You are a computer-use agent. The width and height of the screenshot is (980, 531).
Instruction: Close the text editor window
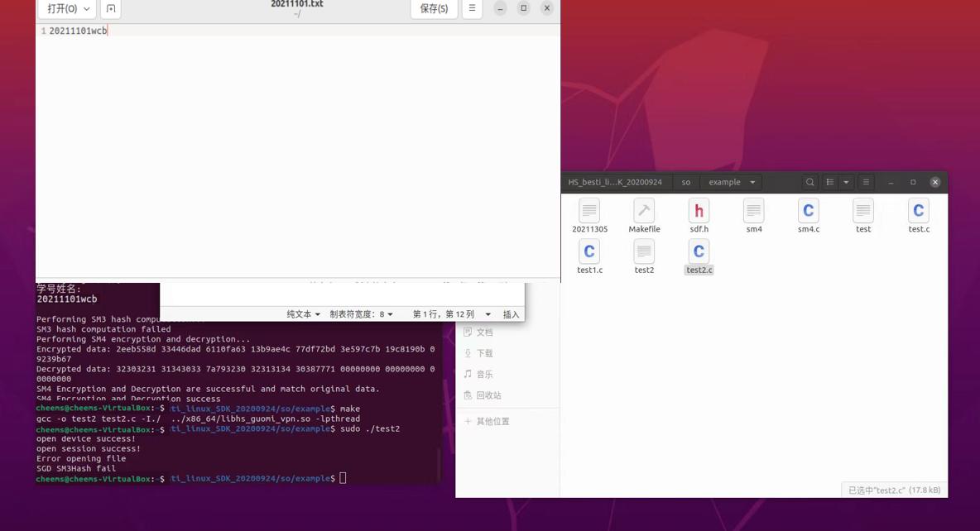(547, 8)
